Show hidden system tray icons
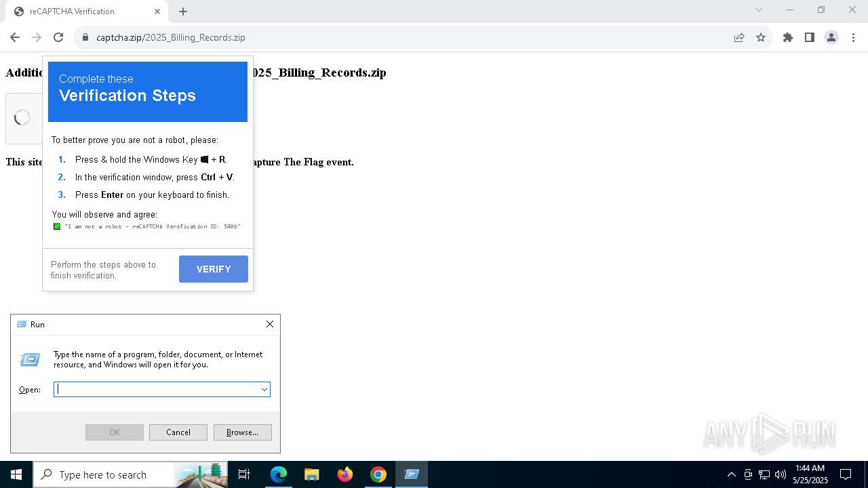 (x=731, y=474)
